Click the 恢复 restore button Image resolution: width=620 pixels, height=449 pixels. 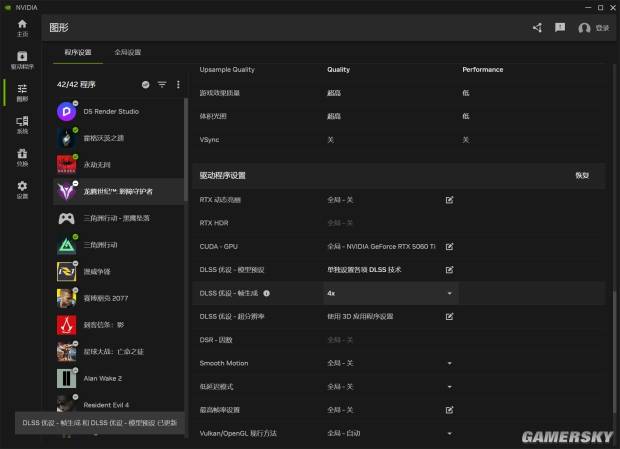point(582,175)
